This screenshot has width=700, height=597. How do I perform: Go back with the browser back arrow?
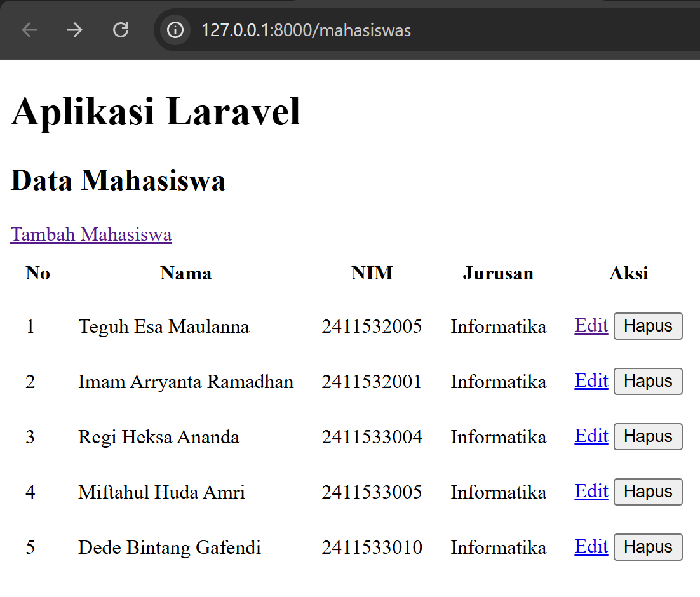[x=29, y=30]
